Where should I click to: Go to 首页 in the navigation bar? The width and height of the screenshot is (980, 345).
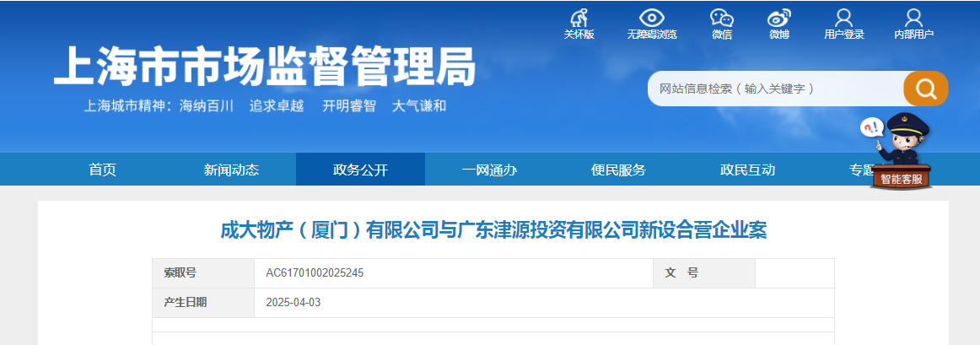click(x=103, y=170)
